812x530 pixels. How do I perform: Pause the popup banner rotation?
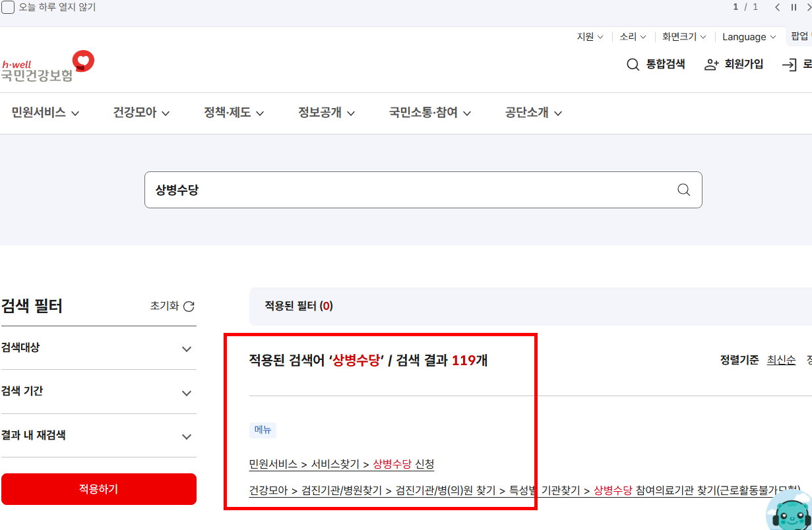point(793,7)
